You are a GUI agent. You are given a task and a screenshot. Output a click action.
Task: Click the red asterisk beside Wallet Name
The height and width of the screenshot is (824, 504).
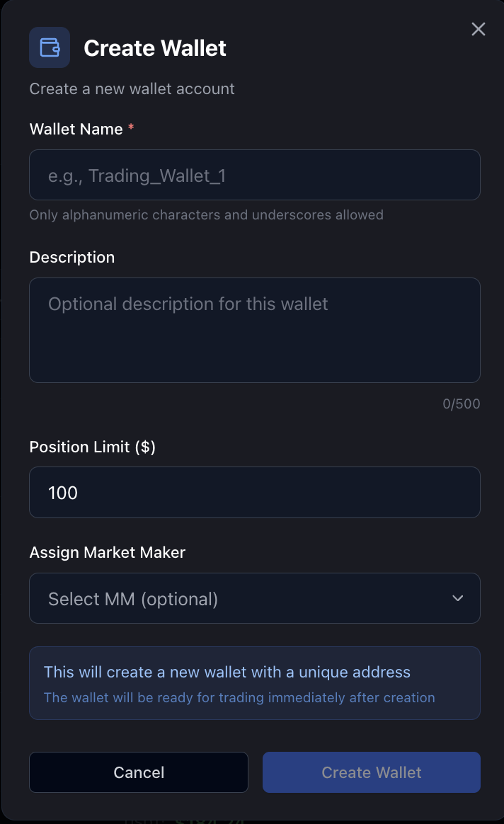point(131,127)
